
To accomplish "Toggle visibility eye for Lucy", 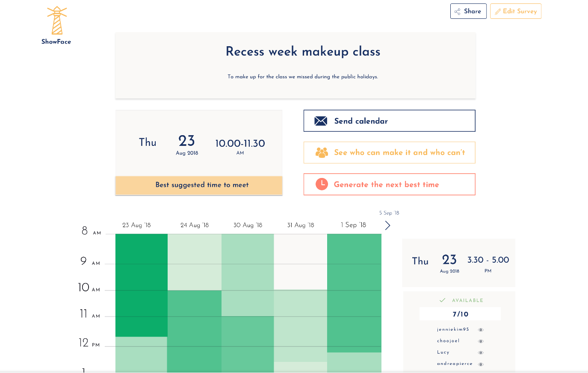I will pos(481,353).
